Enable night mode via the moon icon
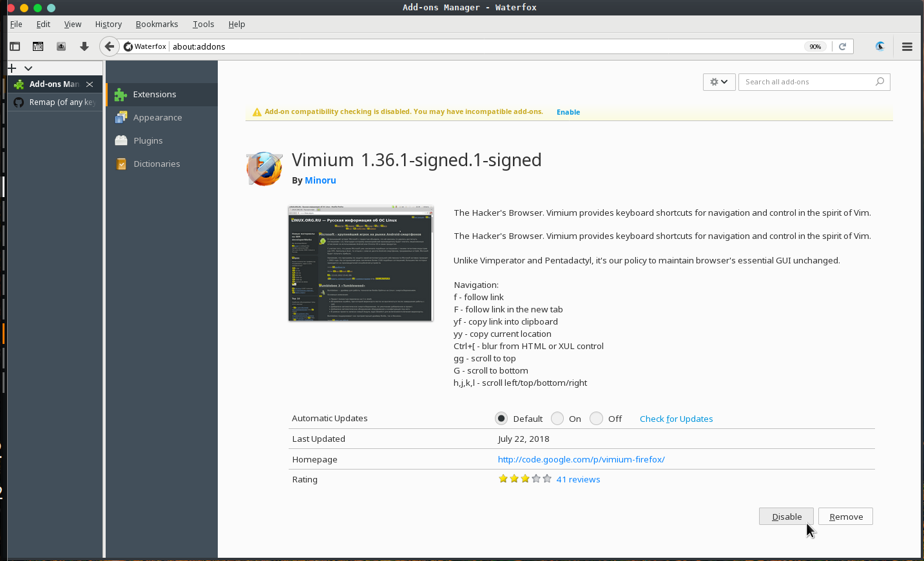 tap(880, 46)
